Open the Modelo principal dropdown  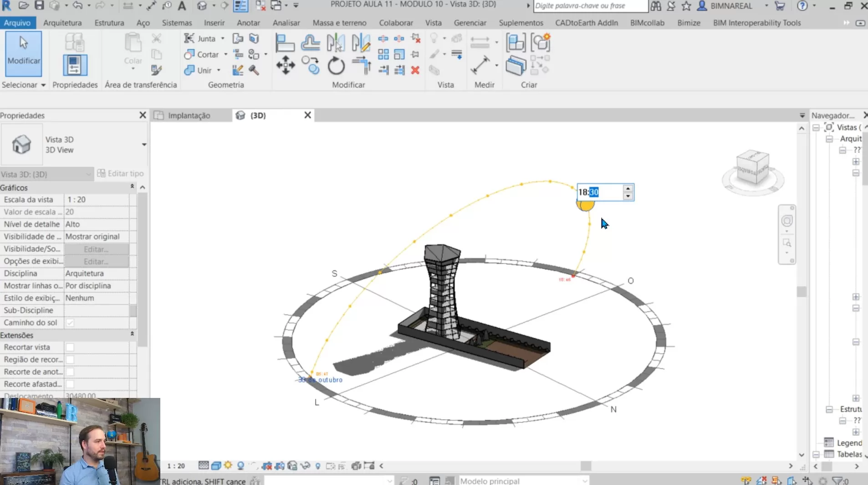pyautogui.click(x=524, y=481)
